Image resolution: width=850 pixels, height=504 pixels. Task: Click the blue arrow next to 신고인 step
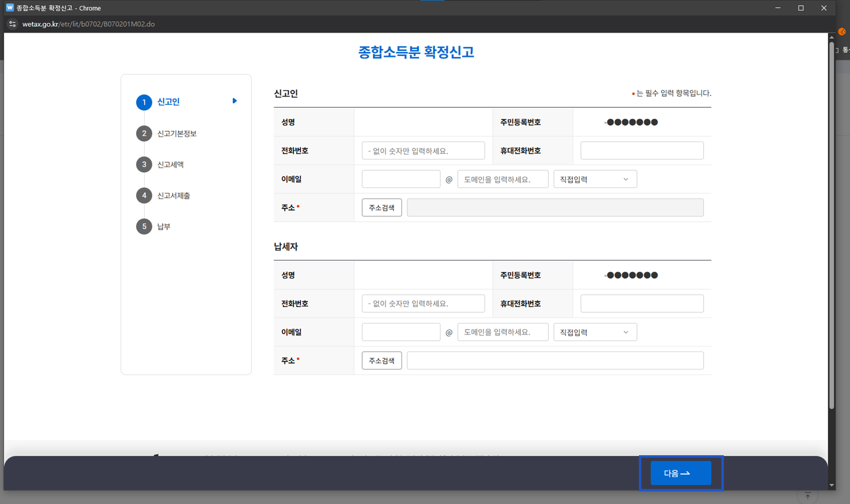[x=235, y=101]
